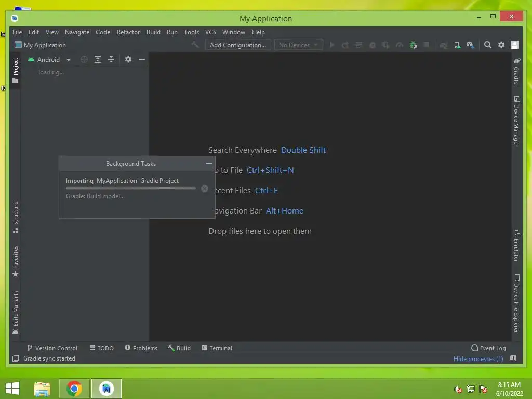Toggle the Favorites side tool window
The image size is (532, 399).
[15, 261]
